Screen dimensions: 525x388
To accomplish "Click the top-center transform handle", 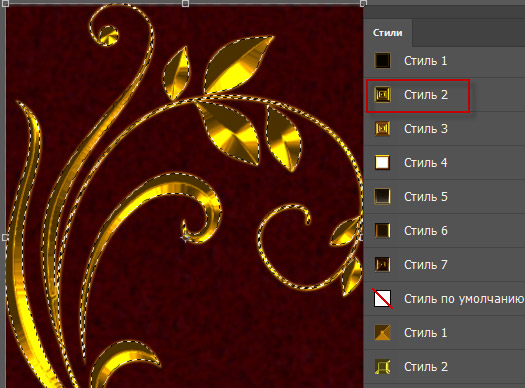I will coord(185,3).
